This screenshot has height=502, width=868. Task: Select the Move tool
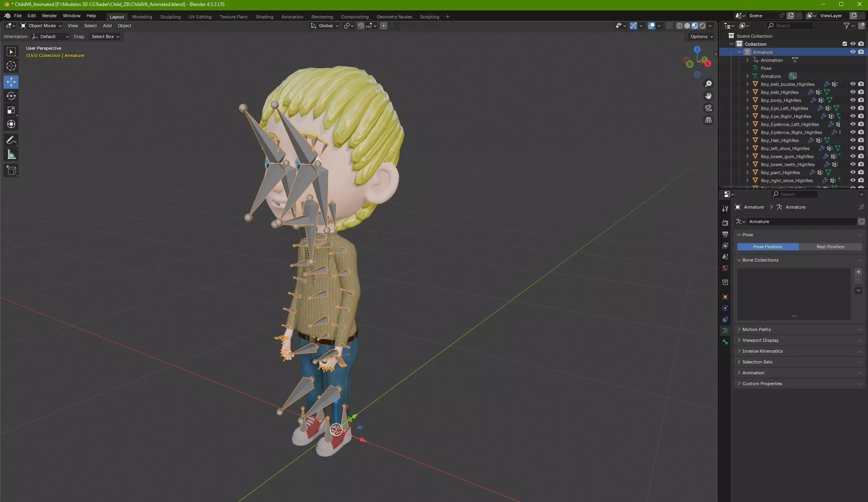tap(11, 82)
